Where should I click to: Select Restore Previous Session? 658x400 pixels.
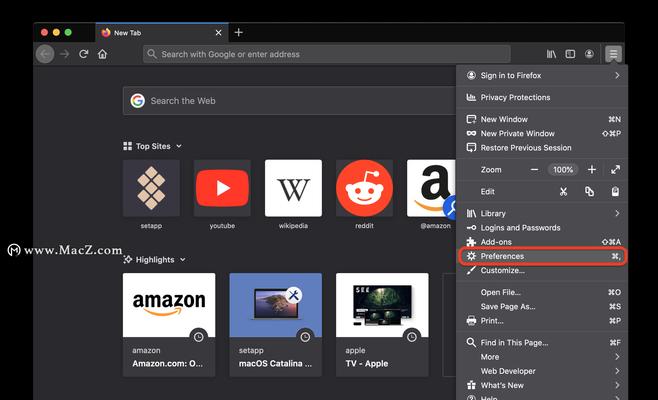542,148
